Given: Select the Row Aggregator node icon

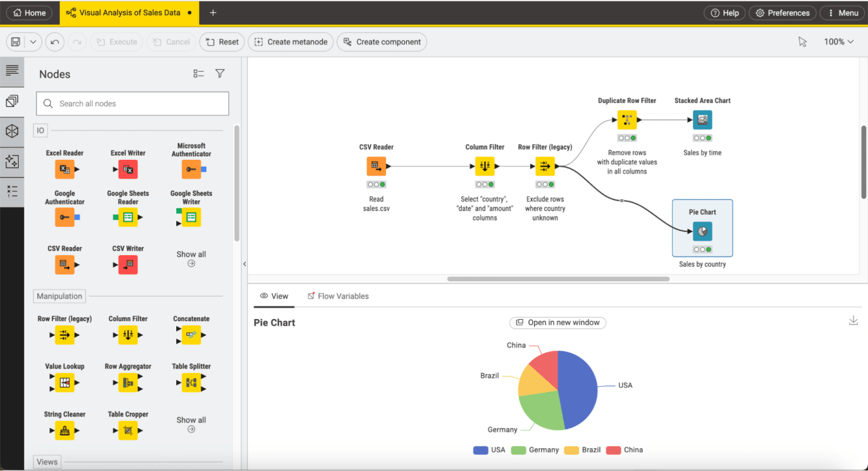Looking at the screenshot, I should pyautogui.click(x=128, y=383).
